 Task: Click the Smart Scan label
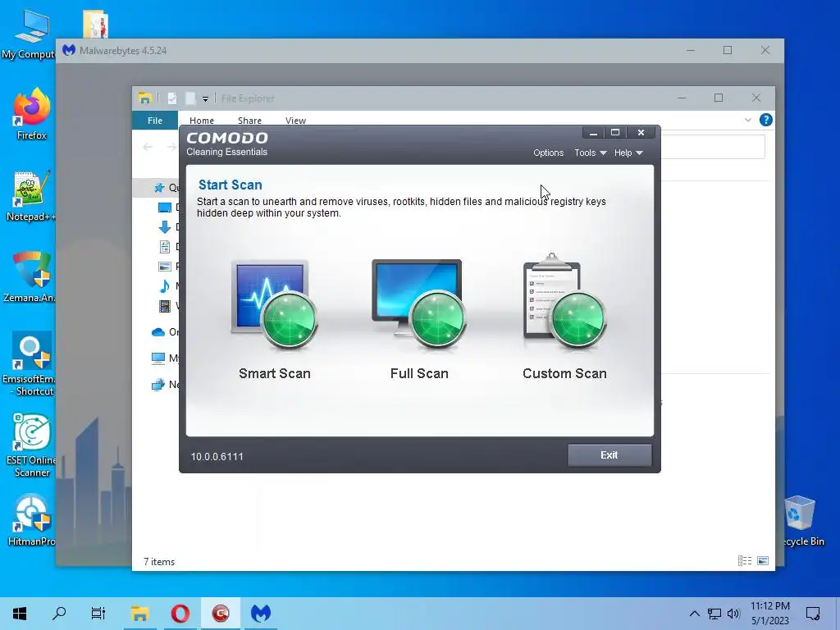(x=274, y=373)
